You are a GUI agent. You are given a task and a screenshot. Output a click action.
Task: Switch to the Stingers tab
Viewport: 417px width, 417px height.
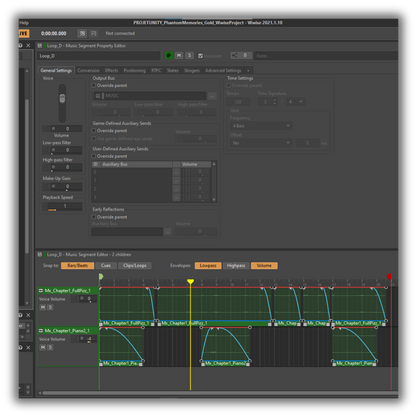(192, 70)
